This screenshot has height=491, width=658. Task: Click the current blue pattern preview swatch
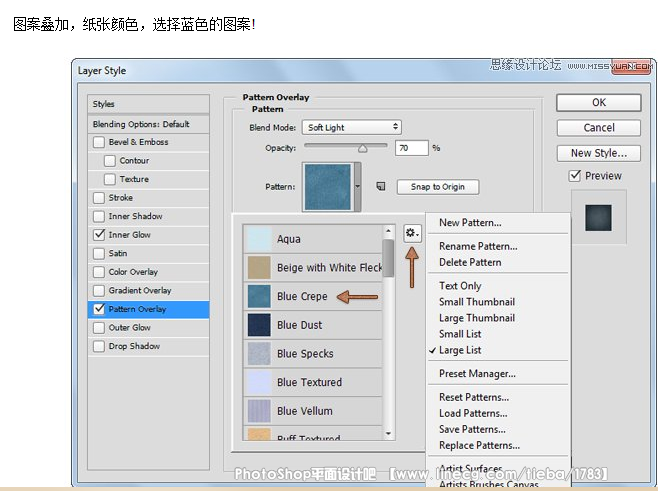[x=328, y=186]
